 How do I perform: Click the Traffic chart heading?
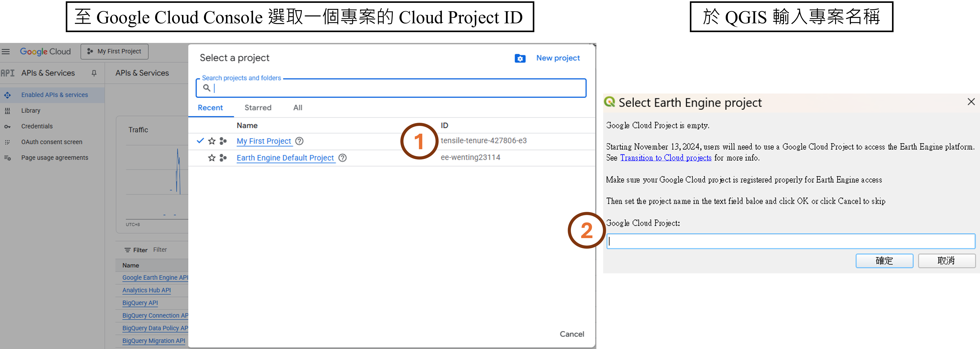coord(138,130)
